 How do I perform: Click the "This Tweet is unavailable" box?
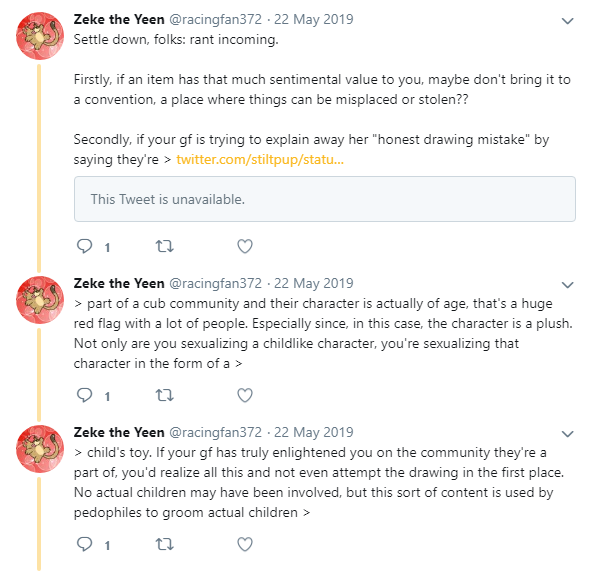[x=324, y=199]
